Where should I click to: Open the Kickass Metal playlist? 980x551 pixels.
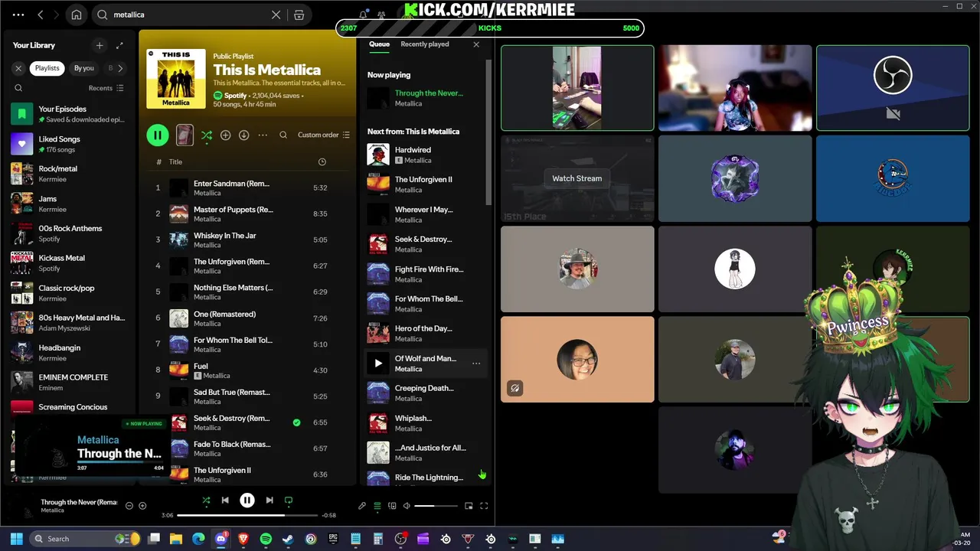point(70,263)
